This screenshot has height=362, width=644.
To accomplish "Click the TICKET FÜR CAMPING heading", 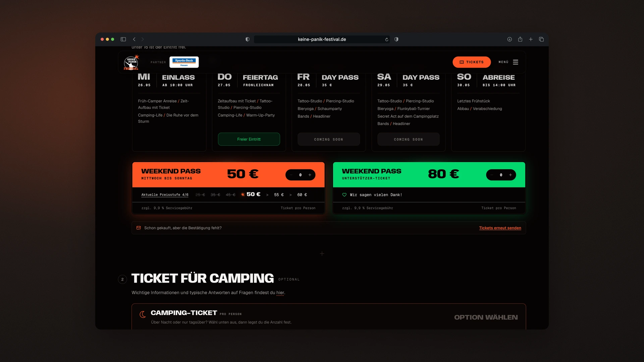I will click(203, 279).
